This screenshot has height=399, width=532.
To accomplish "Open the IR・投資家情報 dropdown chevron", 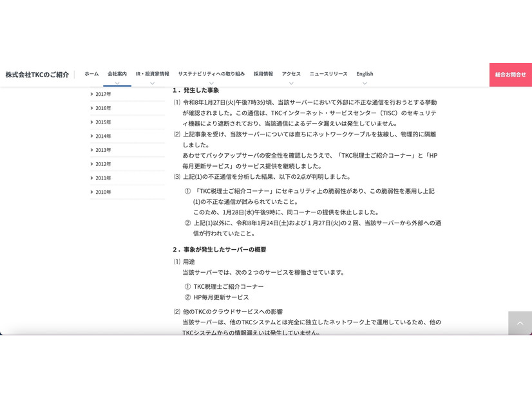I will point(152,82).
